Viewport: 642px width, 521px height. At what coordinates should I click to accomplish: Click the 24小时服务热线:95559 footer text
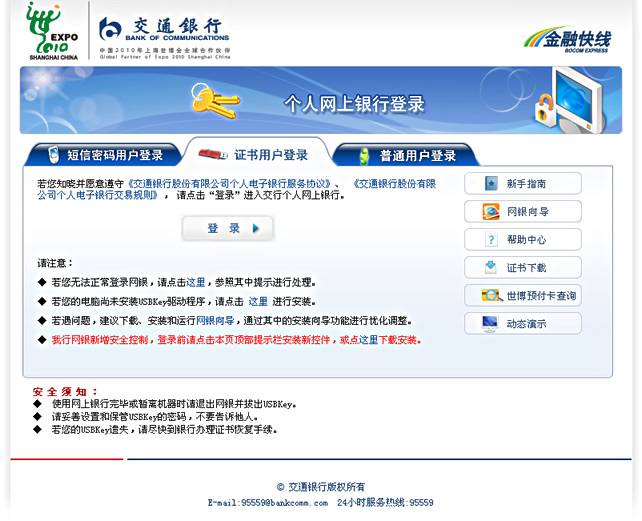(385, 503)
